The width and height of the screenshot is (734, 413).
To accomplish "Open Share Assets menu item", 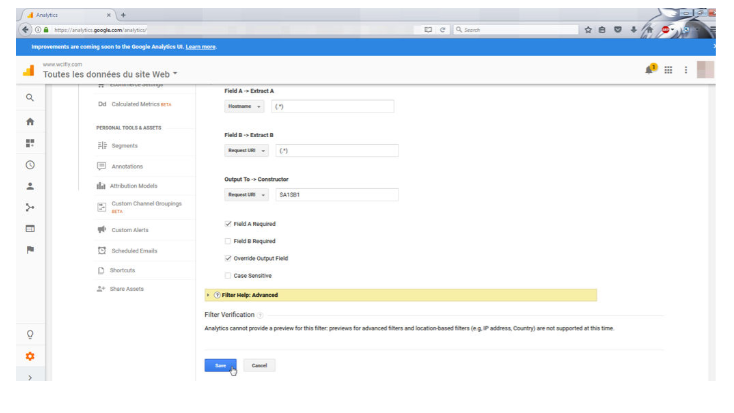I will tap(126, 289).
